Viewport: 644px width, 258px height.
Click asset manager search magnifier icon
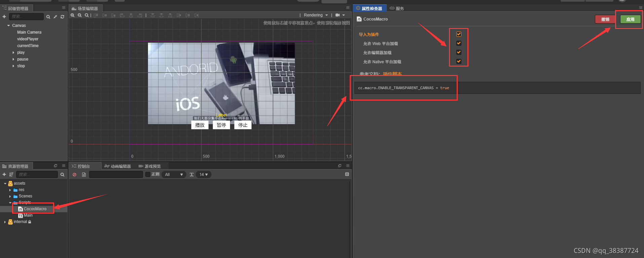[62, 175]
